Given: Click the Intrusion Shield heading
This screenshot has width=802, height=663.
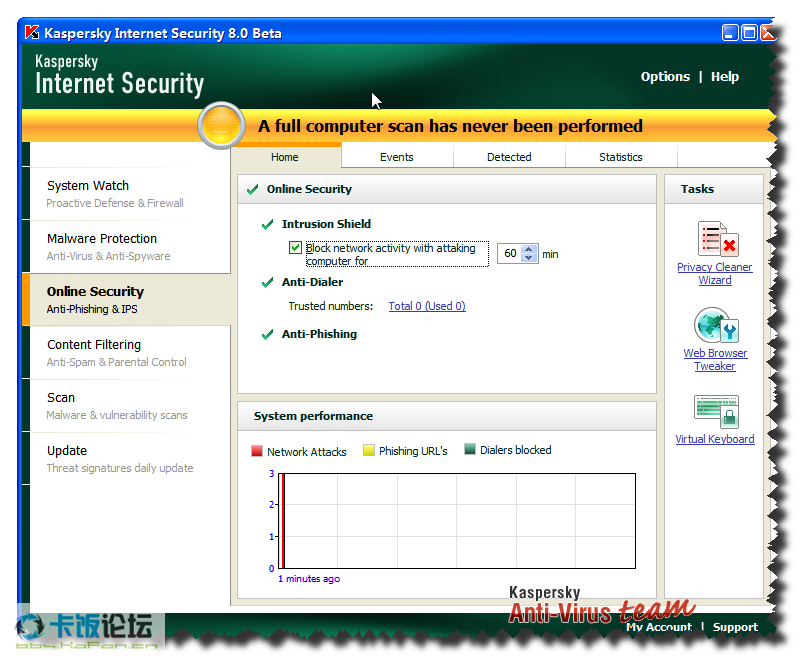Looking at the screenshot, I should point(326,224).
